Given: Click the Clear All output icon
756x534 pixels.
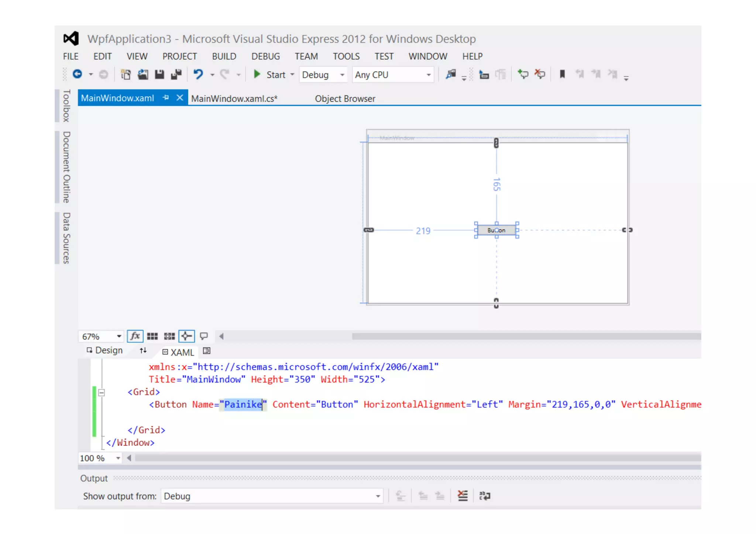Looking at the screenshot, I should click(463, 496).
